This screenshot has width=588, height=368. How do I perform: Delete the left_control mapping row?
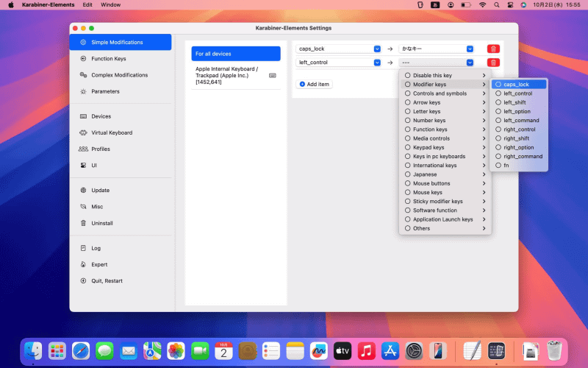pos(493,63)
